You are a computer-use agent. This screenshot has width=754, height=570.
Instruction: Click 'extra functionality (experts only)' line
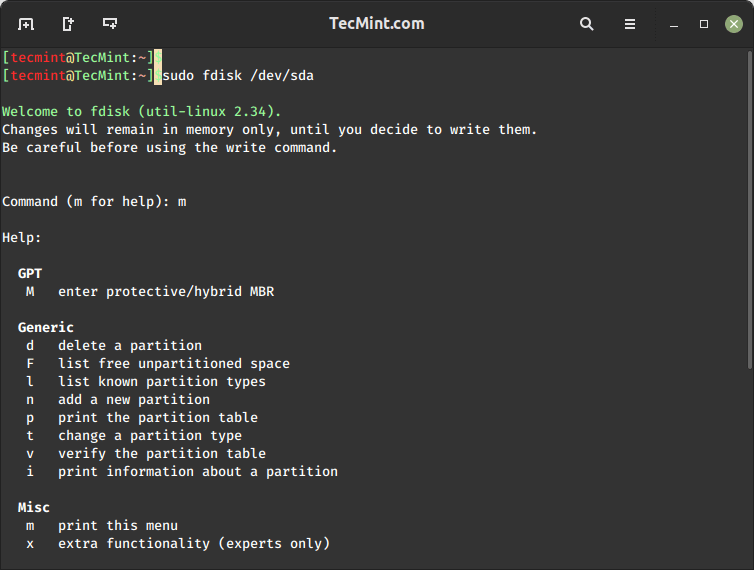(194, 543)
